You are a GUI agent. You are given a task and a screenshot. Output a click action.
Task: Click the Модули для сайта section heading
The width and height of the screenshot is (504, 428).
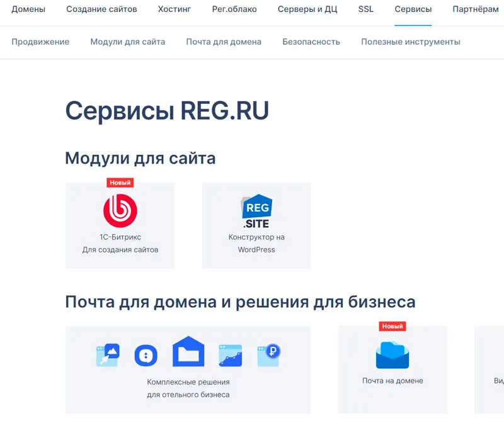coord(140,158)
